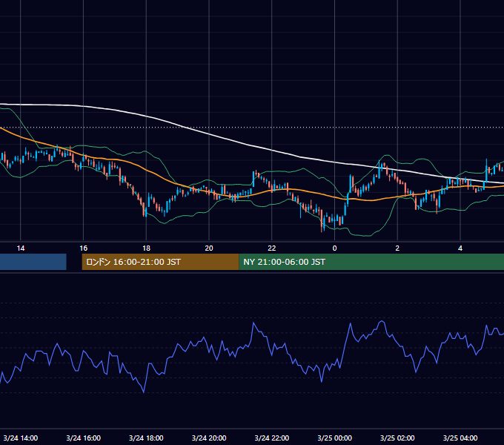The image size is (504, 445).
Task: Click hour label 14 on price chart axis
Action: coord(21,248)
